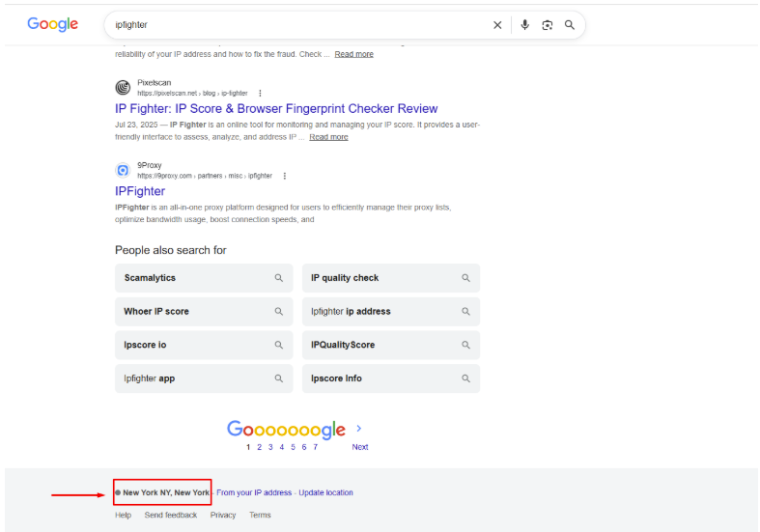Go to results page 5
Image resolution: width=760 pixels, height=532 pixels.
(x=293, y=447)
